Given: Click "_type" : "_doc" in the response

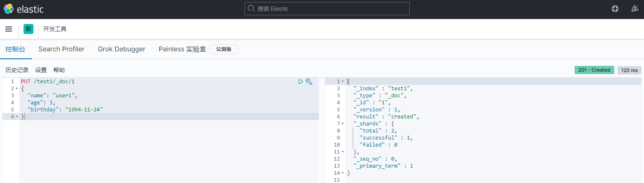Looking at the screenshot, I should 380,96.
